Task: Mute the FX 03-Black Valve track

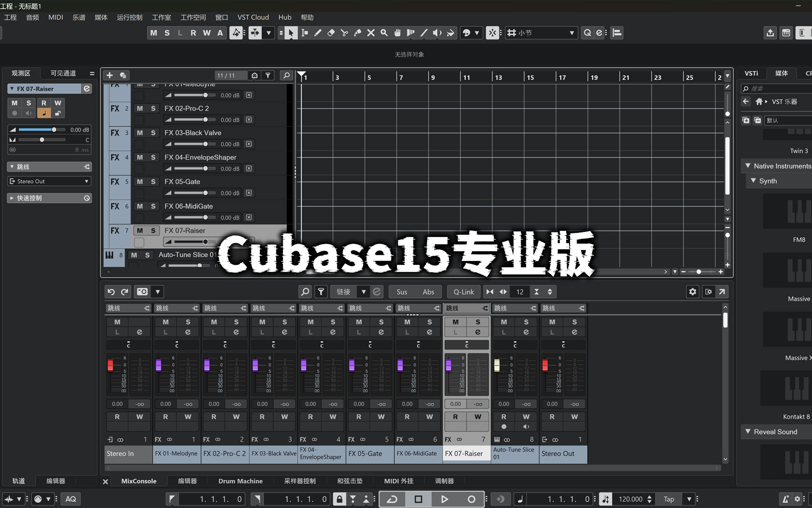Action: pyautogui.click(x=140, y=133)
